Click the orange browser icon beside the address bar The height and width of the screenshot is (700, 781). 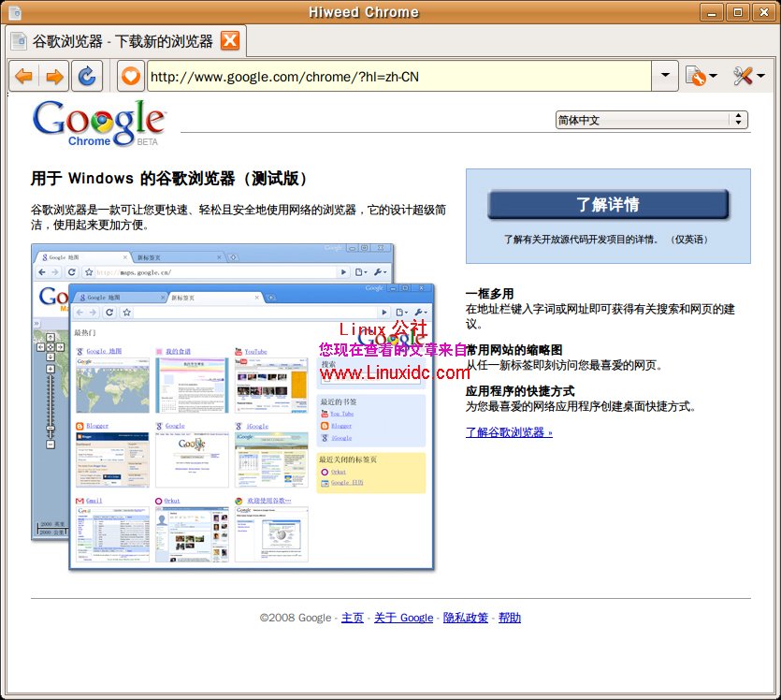click(128, 76)
